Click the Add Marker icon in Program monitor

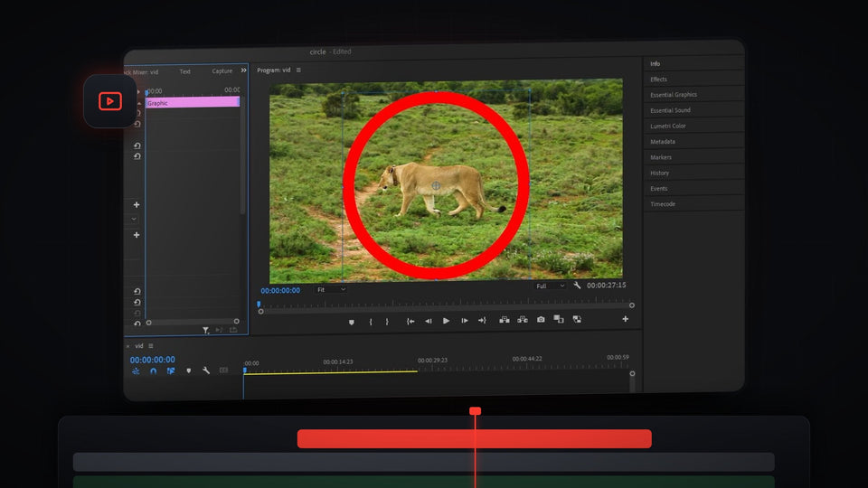click(x=352, y=322)
